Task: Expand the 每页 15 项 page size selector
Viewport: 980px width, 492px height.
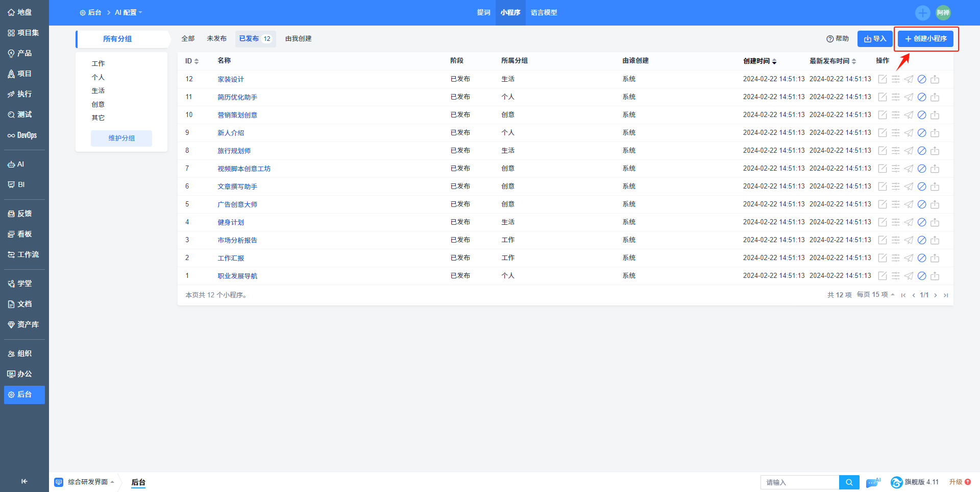Action: pos(875,295)
